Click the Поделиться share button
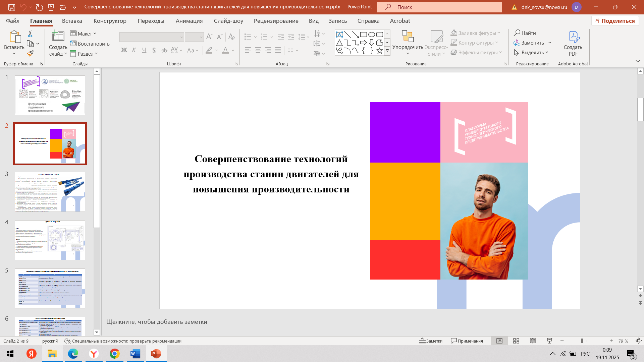The image size is (644, 362). click(x=615, y=21)
